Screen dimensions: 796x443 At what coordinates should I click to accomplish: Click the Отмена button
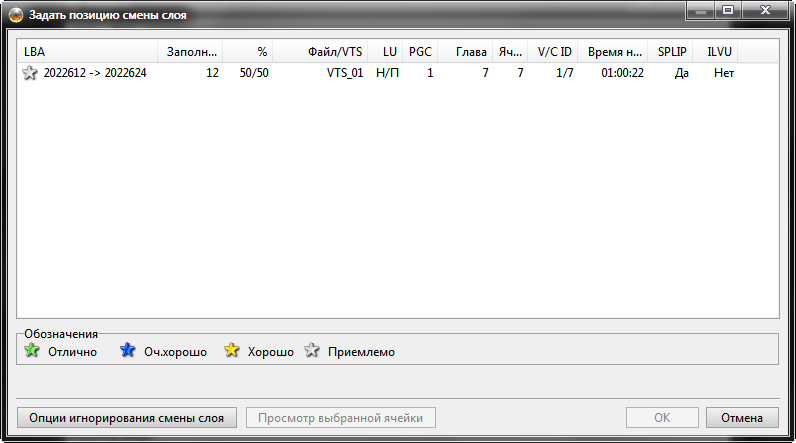742,418
